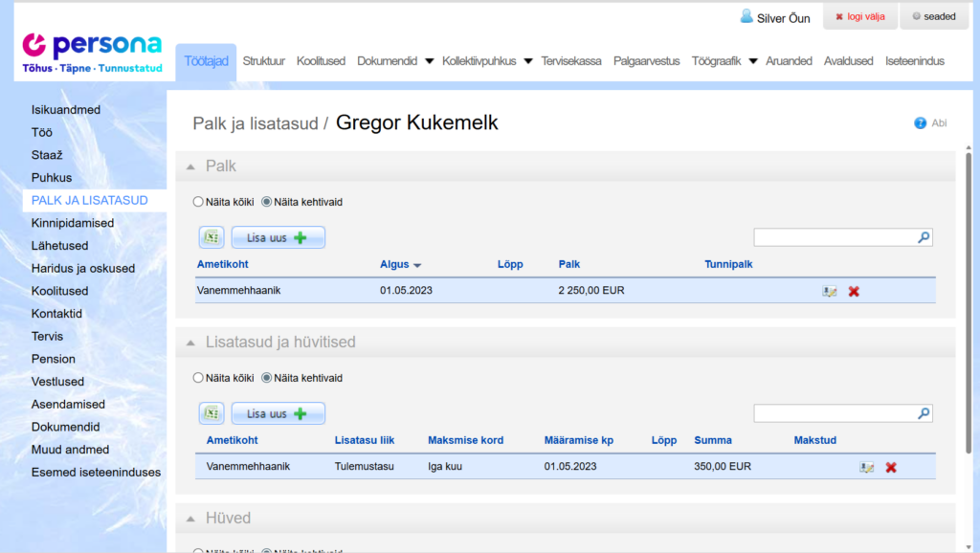Open the Dokumendid dropdown menu arrow
This screenshot has width=980, height=553.
click(x=429, y=61)
